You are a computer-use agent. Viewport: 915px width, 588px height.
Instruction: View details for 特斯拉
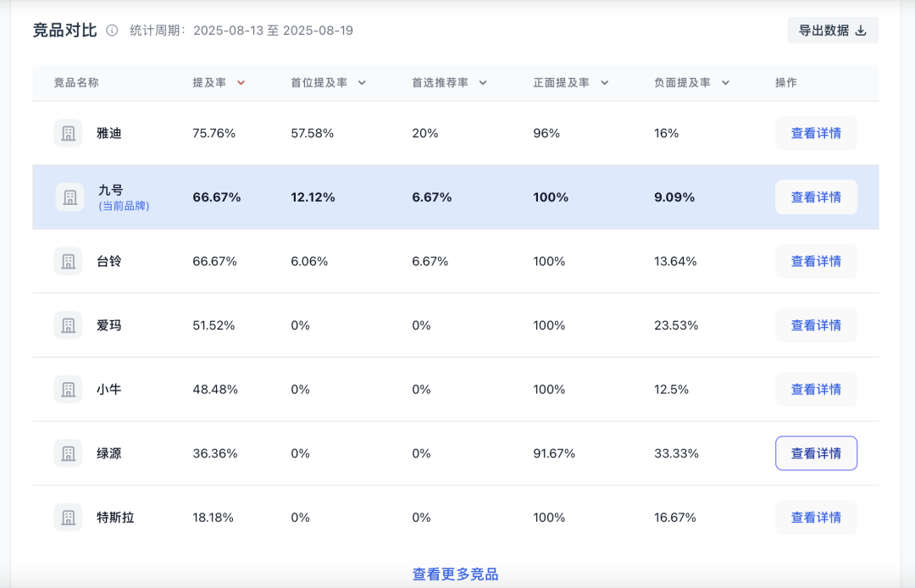[x=816, y=518]
